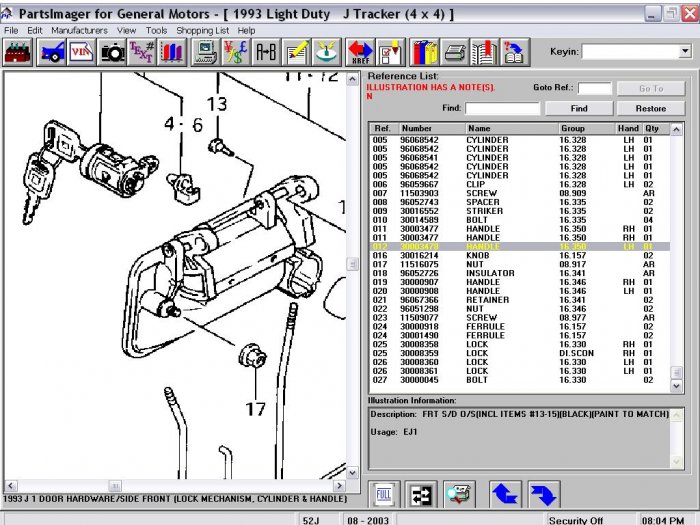Open the checklist shopping list icon
The height and width of the screenshot is (525, 700).
pos(390,52)
